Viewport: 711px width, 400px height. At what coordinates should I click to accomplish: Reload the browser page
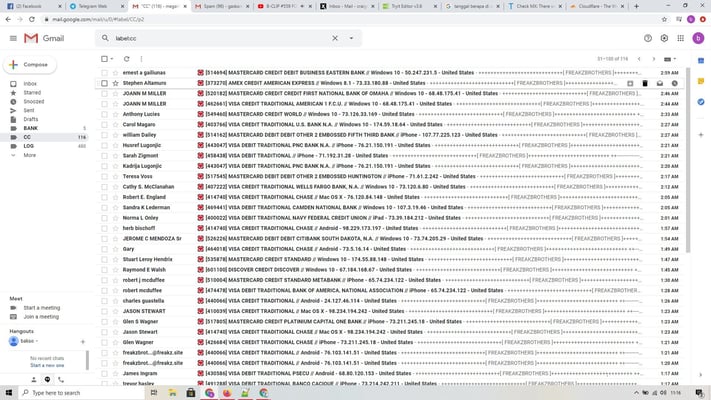[x=32, y=20]
